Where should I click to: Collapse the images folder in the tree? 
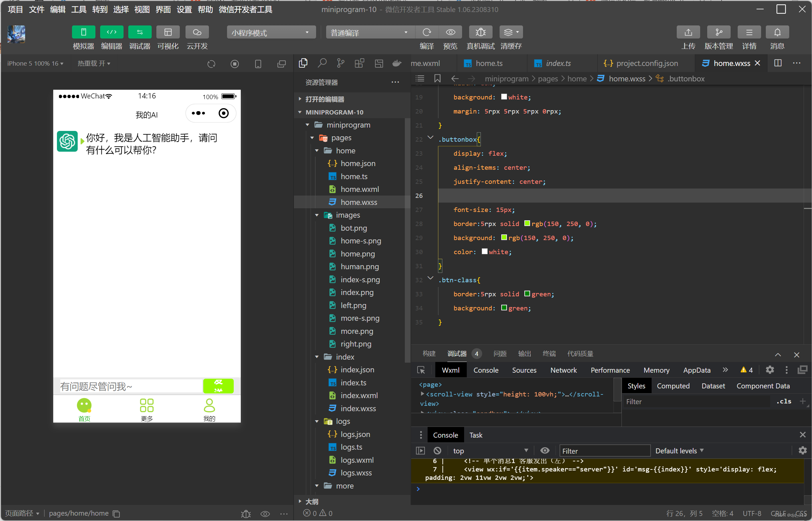tap(317, 215)
